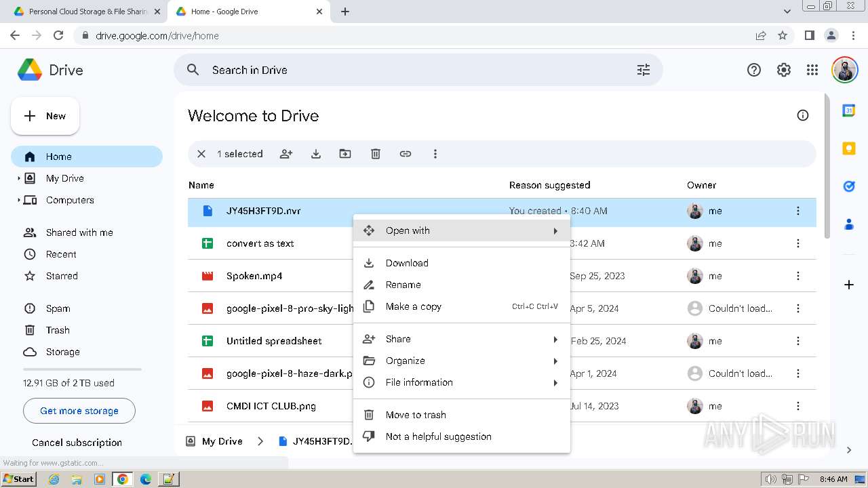Viewport: 868px width, 488px height.
Task: Click the storage usage progress bar
Action: click(82, 369)
